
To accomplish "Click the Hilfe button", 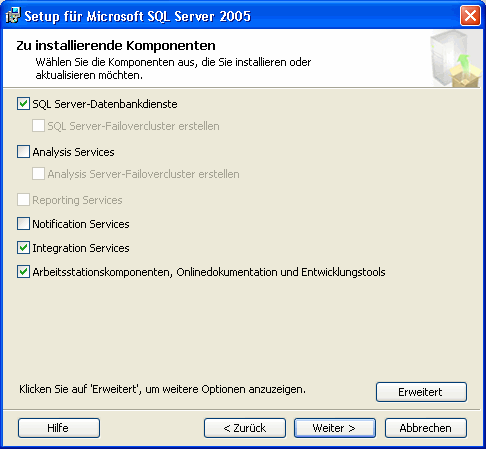I will point(59,428).
